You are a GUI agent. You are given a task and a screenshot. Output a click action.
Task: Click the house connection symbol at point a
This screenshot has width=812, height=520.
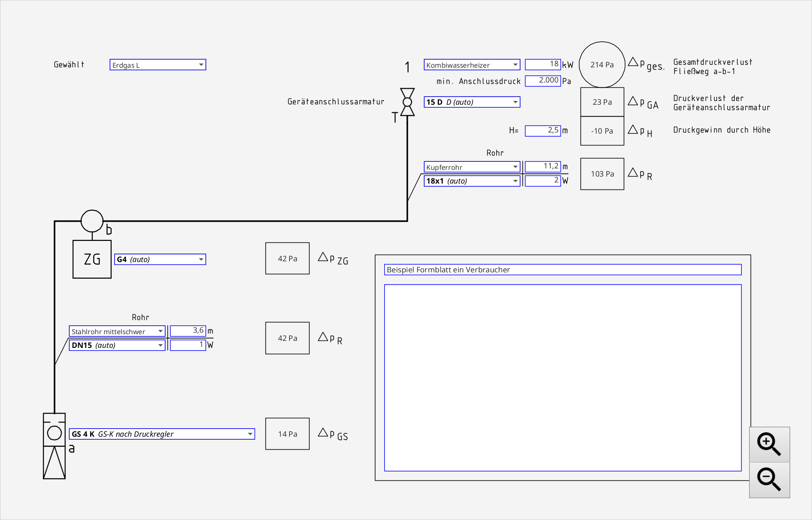[x=54, y=446]
